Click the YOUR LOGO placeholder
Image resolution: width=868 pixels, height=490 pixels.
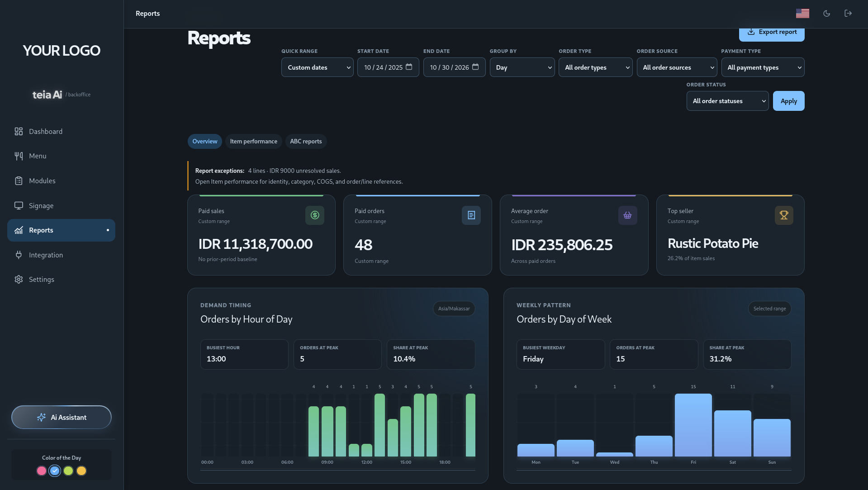62,51
